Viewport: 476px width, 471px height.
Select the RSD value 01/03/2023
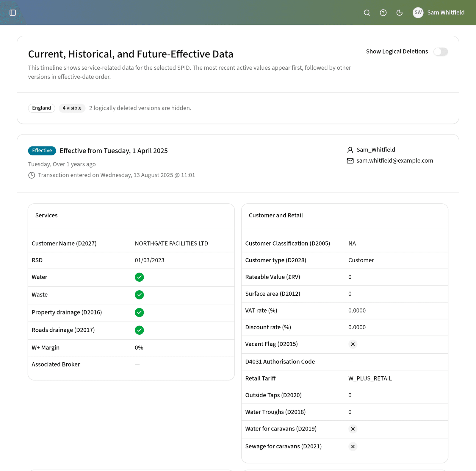point(150,260)
